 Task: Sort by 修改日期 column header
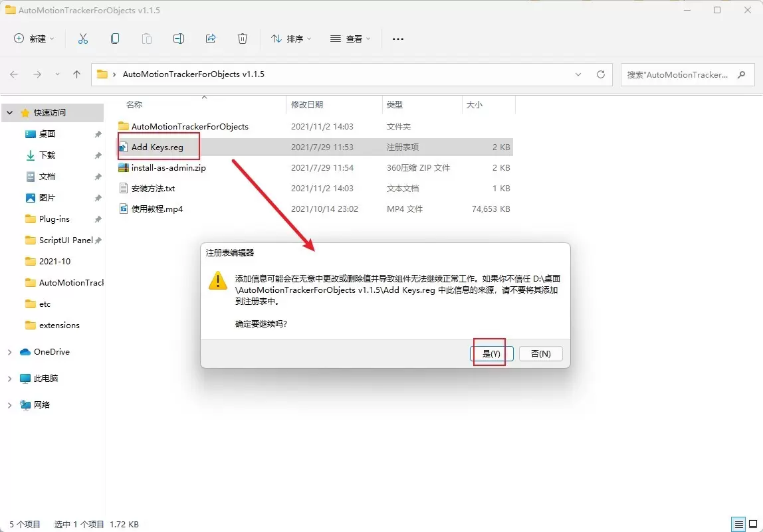307,104
